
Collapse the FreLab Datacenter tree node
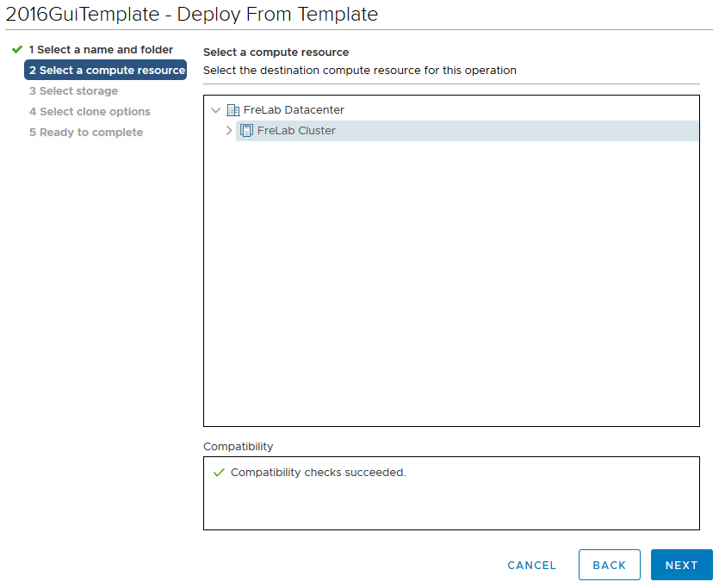point(215,110)
